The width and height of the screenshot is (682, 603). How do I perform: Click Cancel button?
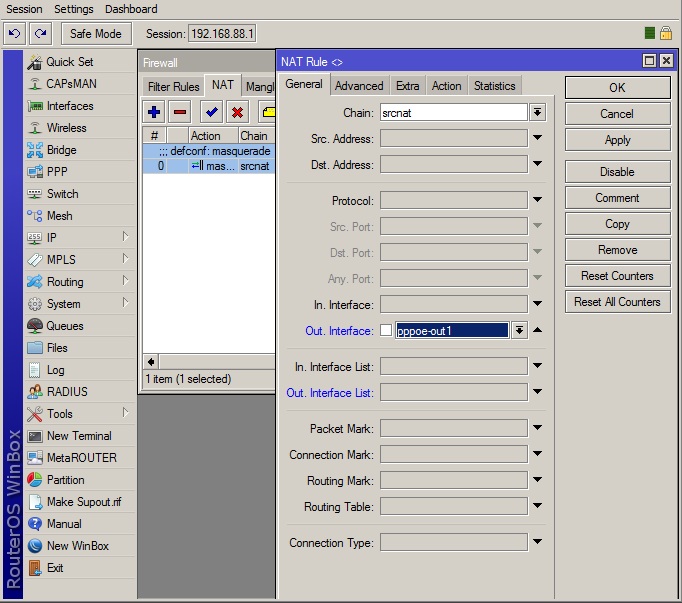(x=617, y=114)
